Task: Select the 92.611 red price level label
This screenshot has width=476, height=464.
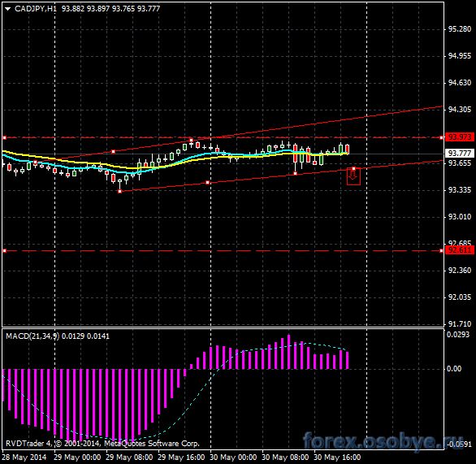Action: click(459, 250)
